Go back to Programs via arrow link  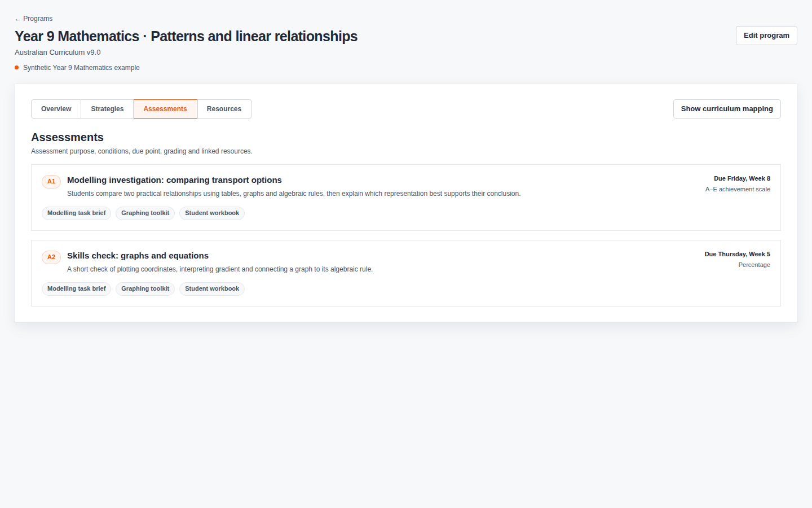pos(34,19)
